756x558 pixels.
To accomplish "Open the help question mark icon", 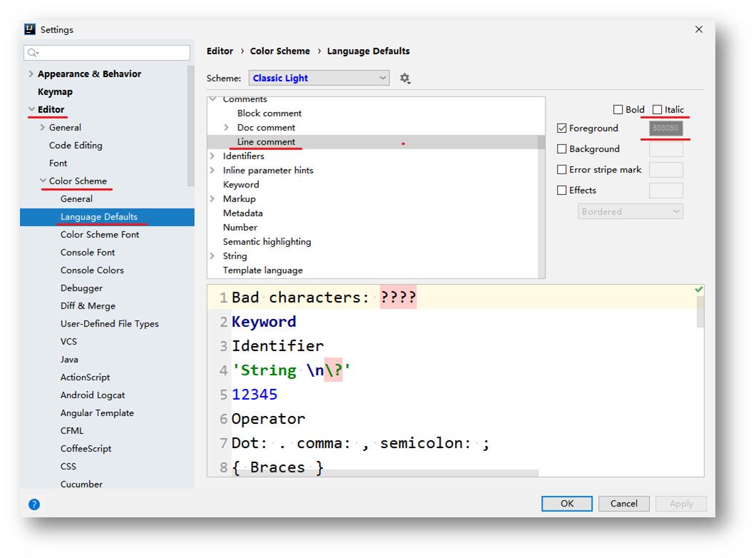I will pyautogui.click(x=34, y=504).
